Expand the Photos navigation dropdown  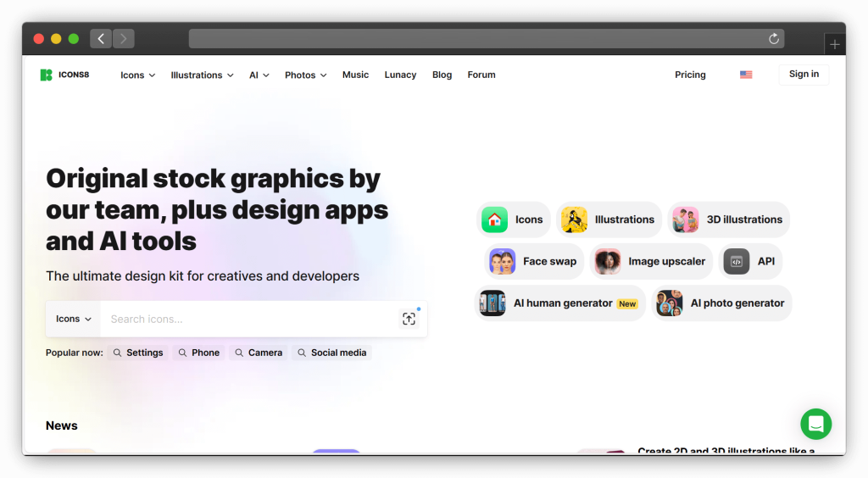click(x=305, y=75)
